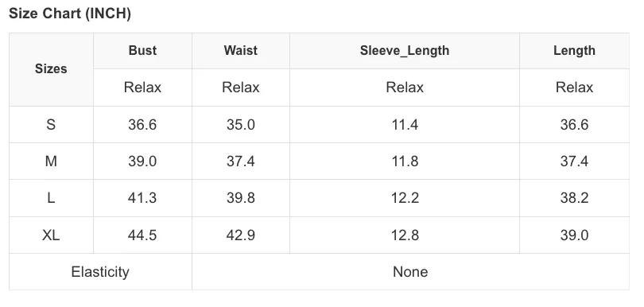This screenshot has height=307, width=644.
Task: Click the Size Chart (INCH) heading
Action: (70, 14)
